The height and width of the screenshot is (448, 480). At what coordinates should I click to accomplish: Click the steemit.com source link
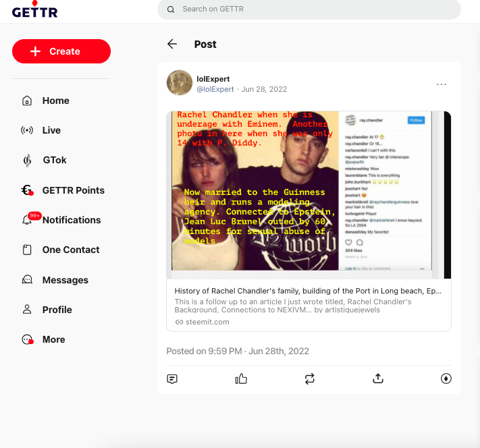pyautogui.click(x=207, y=322)
